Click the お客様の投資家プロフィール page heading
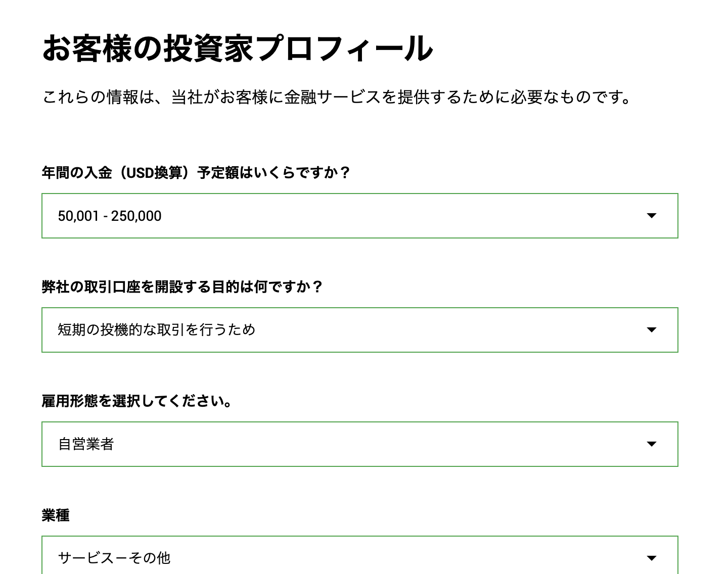This screenshot has width=728, height=574. 237,49
